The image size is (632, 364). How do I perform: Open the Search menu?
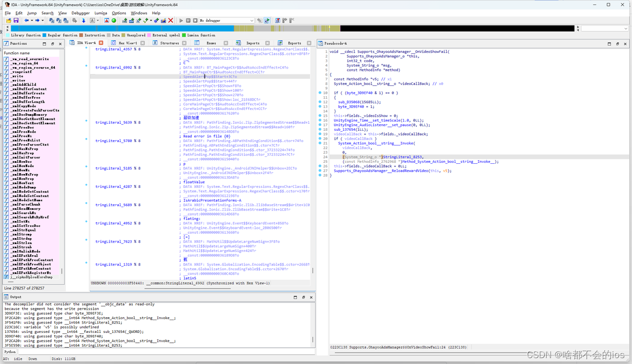(x=47, y=13)
